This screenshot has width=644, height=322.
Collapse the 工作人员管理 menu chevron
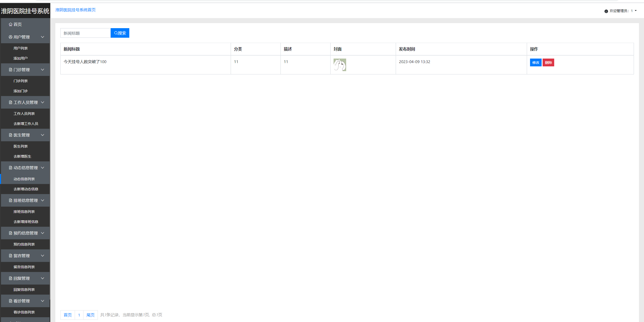click(x=43, y=102)
